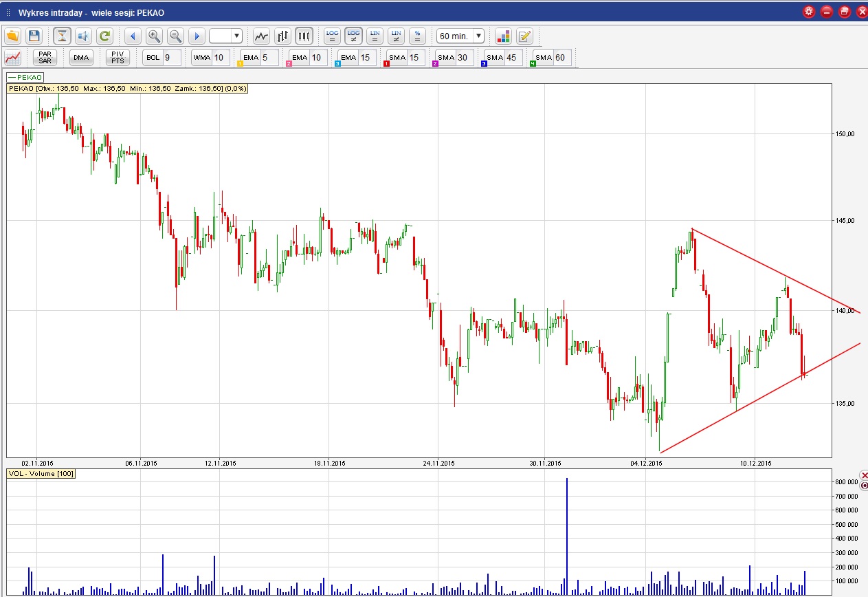Toggle the PAR SAR indicator
This screenshot has height=597, width=868.
45,57
